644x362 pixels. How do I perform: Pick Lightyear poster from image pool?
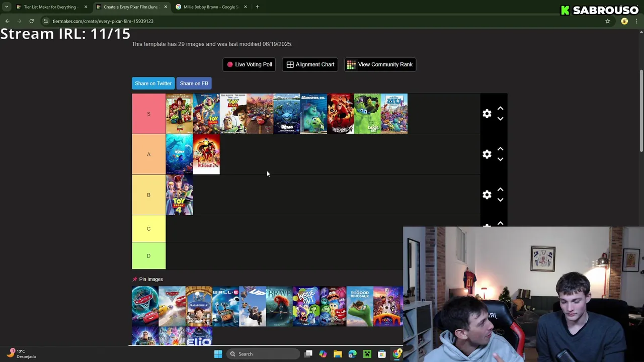pyautogui.click(x=145, y=336)
